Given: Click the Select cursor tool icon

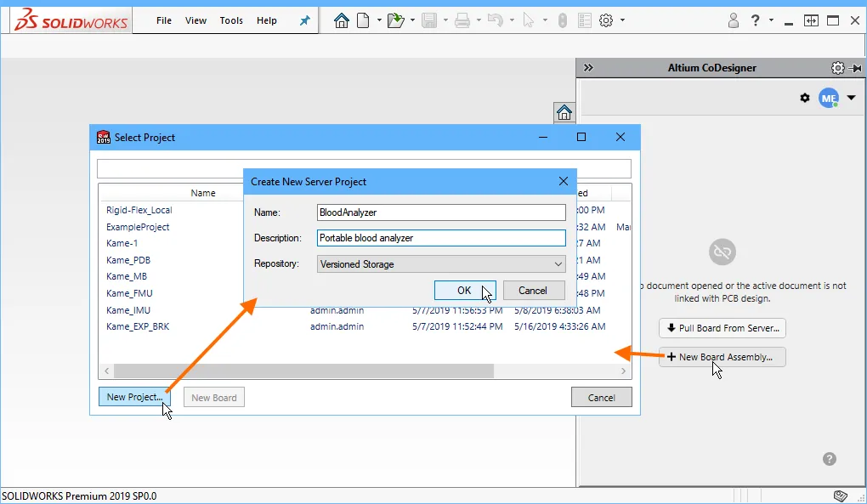Looking at the screenshot, I should pyautogui.click(x=529, y=20).
